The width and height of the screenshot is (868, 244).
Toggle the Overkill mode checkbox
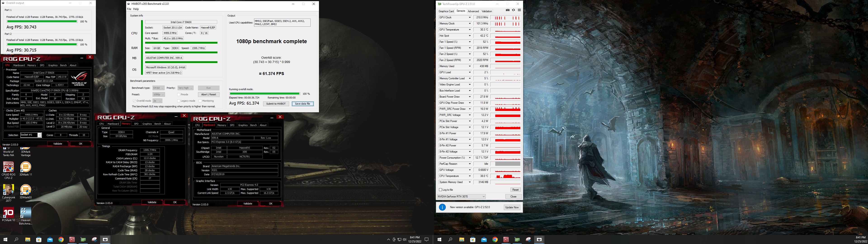coord(134,101)
